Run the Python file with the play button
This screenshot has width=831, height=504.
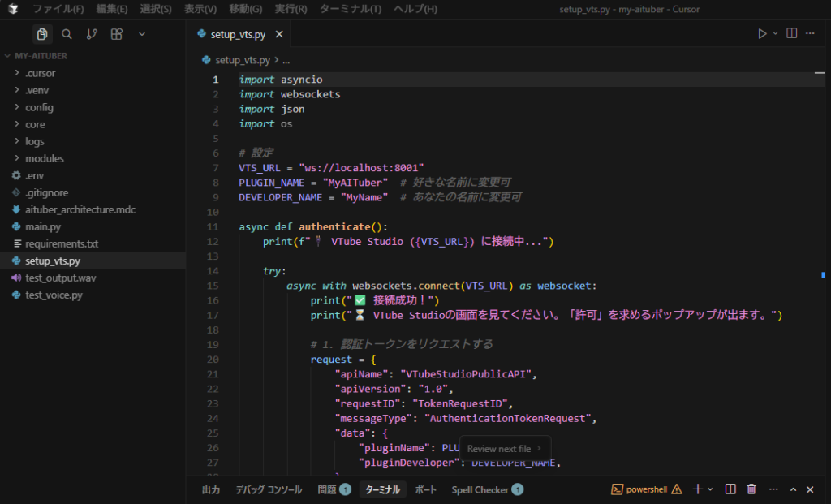click(x=761, y=34)
